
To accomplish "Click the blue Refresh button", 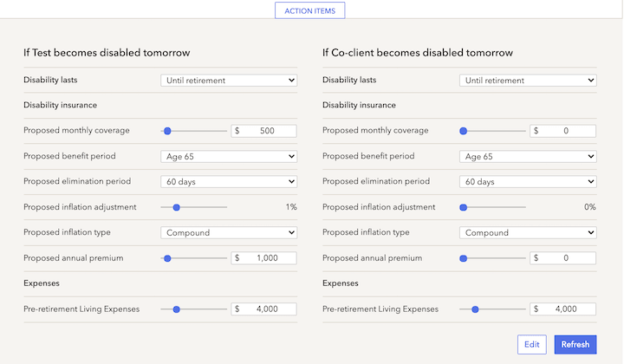I will tap(575, 345).
